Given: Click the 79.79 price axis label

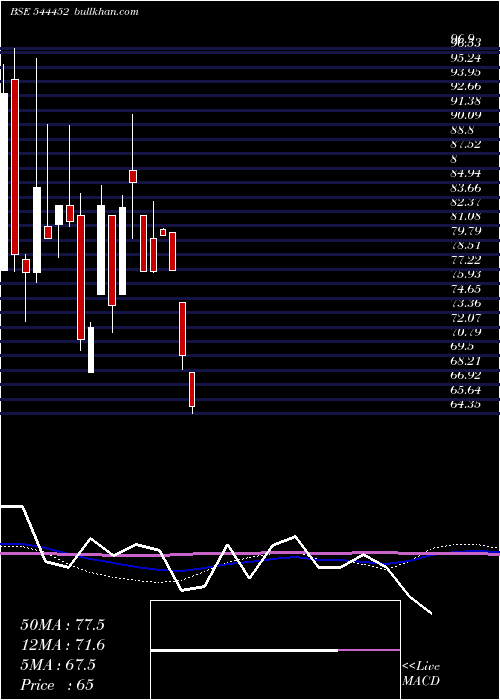Looking at the screenshot, I should pos(466,231).
